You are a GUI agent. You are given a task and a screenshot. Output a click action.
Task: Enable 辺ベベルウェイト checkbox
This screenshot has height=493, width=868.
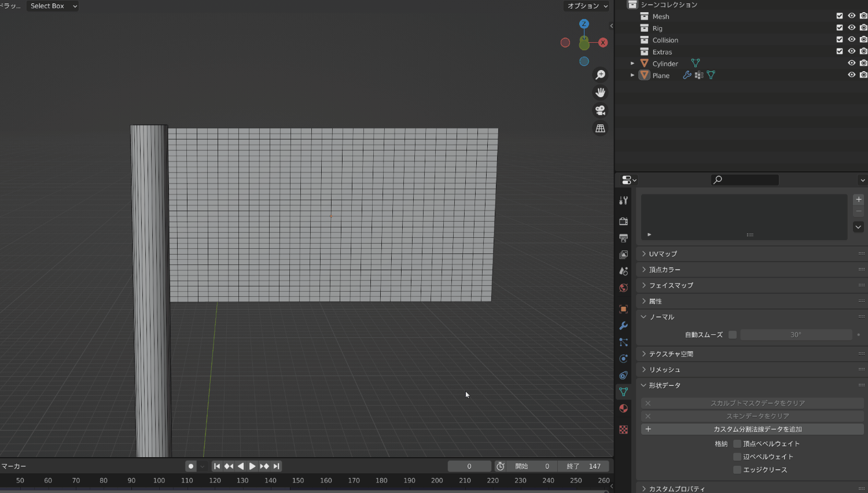click(x=737, y=457)
